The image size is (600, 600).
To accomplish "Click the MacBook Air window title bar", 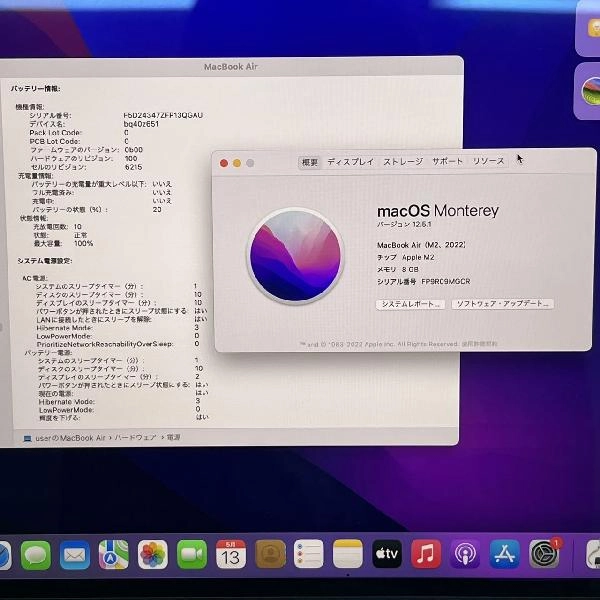I will [231, 67].
